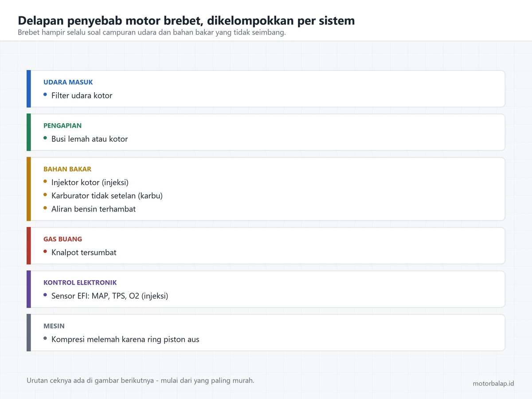
Task: Select the "UDARA MASUK" heading
Action: [68, 82]
